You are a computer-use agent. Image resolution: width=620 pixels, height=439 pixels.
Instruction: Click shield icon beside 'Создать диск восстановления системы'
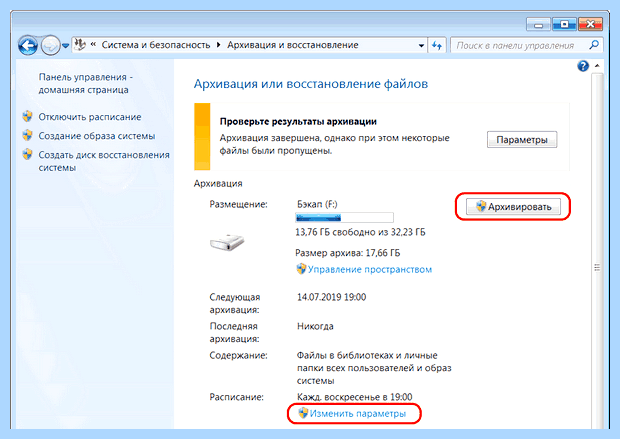coord(27,154)
